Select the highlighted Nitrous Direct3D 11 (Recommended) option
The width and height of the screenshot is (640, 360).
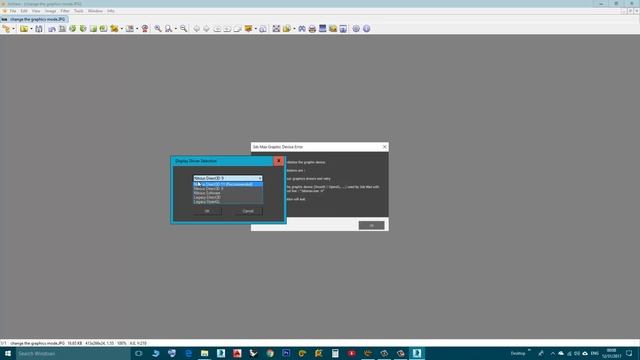[x=228, y=184]
